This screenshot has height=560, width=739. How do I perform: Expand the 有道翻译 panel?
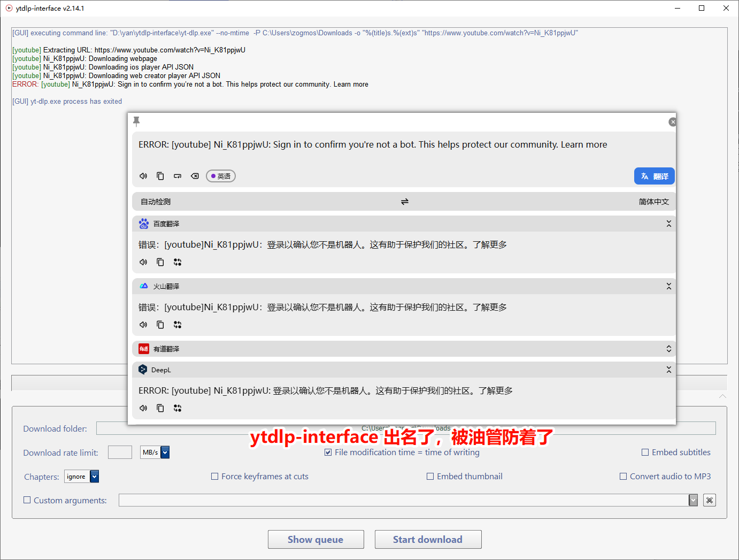[668, 348]
